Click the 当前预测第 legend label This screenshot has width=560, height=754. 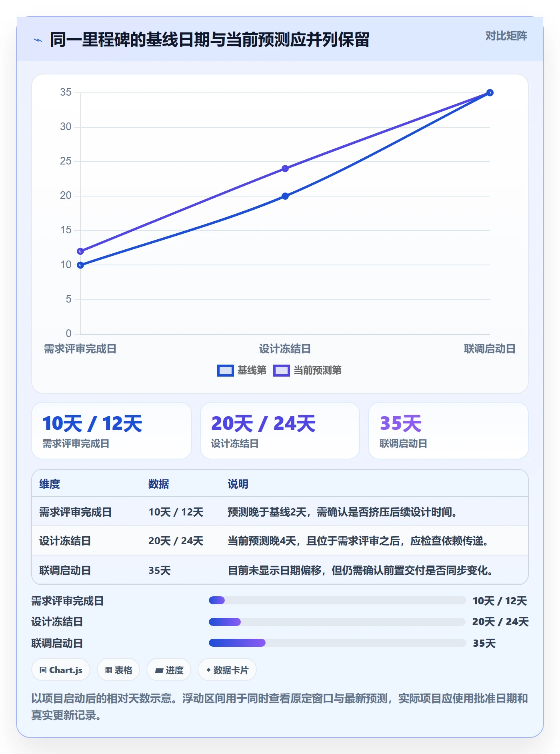(318, 371)
